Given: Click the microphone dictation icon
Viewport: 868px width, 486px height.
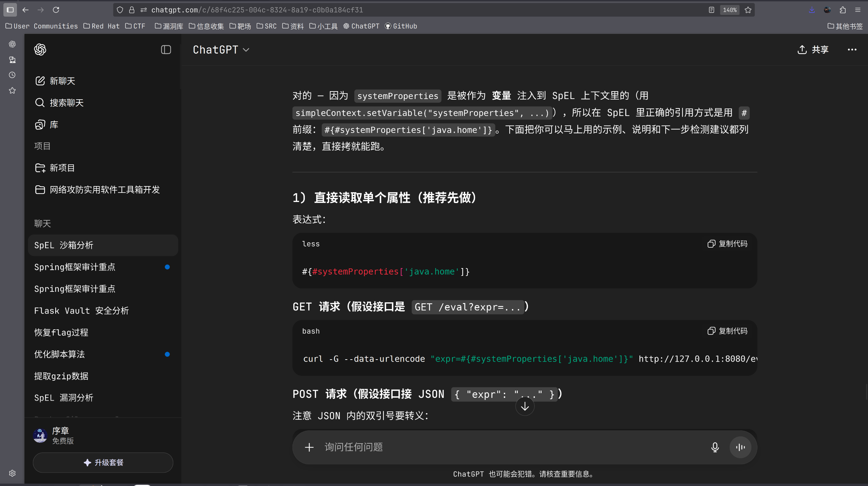Looking at the screenshot, I should 715,447.
